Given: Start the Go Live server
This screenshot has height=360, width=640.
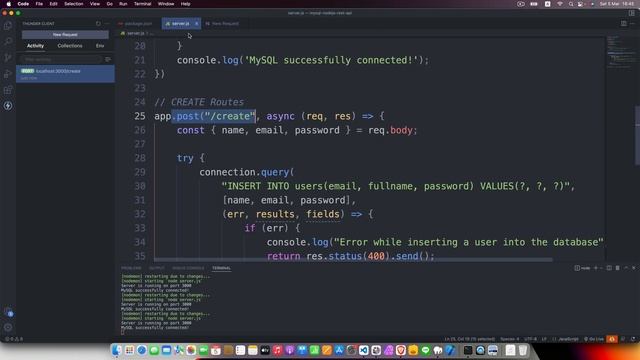Looking at the screenshot, I should 594,339.
